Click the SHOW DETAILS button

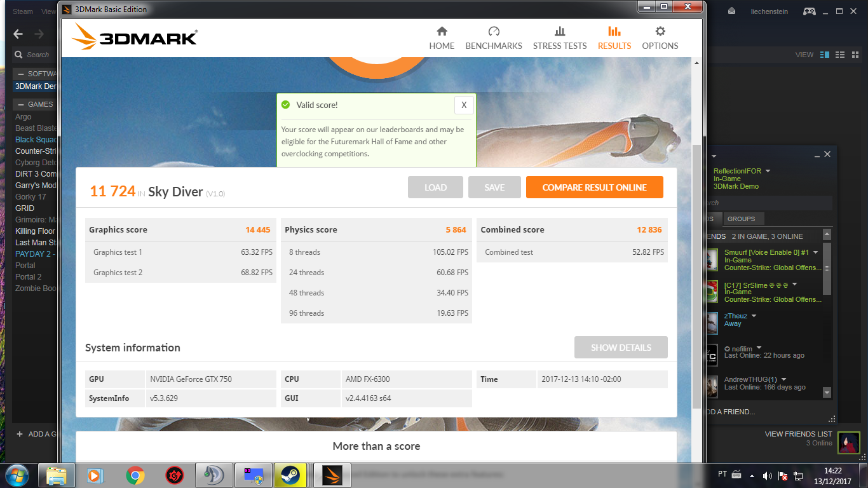coord(621,348)
